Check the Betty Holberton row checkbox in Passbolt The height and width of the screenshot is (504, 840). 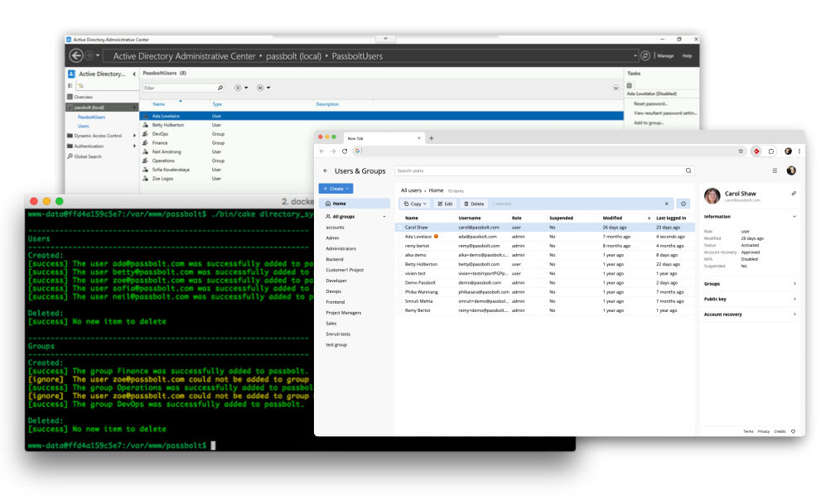pyautogui.click(x=399, y=264)
